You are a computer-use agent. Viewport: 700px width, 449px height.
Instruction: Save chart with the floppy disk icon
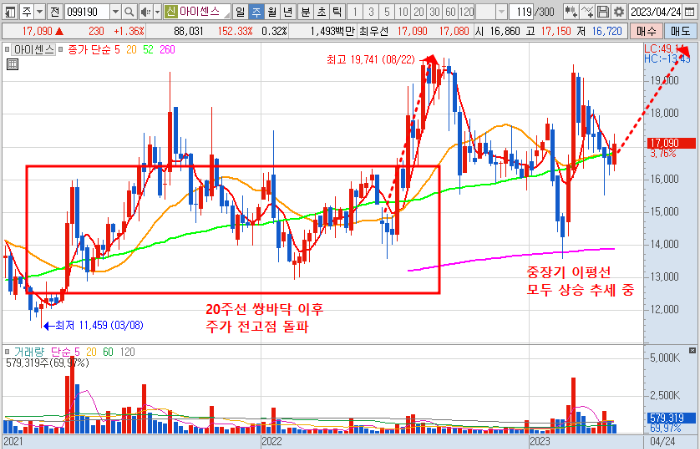point(603,12)
